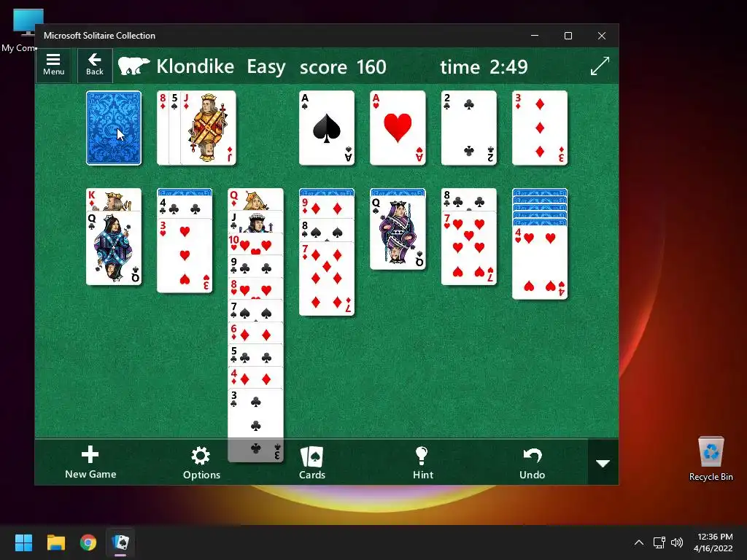Select the 8 of hearts card
This screenshot has height=560, width=747.
[x=256, y=289]
